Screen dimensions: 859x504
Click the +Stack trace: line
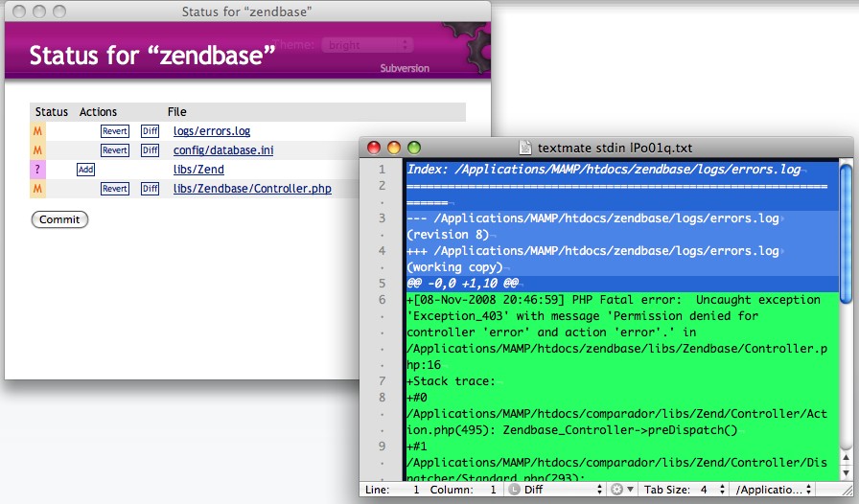(451, 380)
